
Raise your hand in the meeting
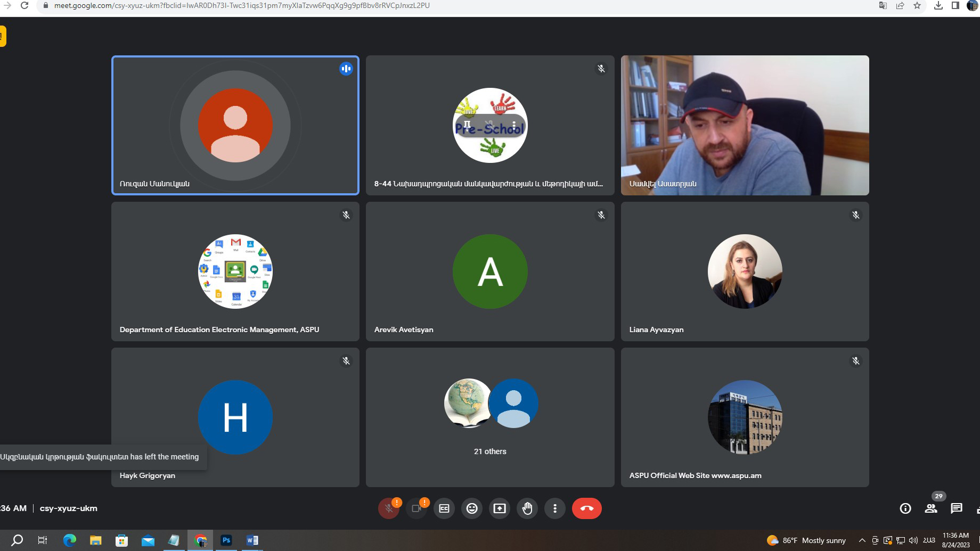527,508
